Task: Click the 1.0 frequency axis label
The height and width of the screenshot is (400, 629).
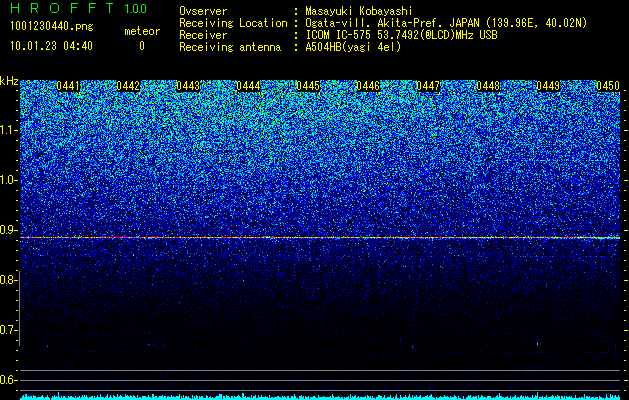Action: (x=8, y=181)
